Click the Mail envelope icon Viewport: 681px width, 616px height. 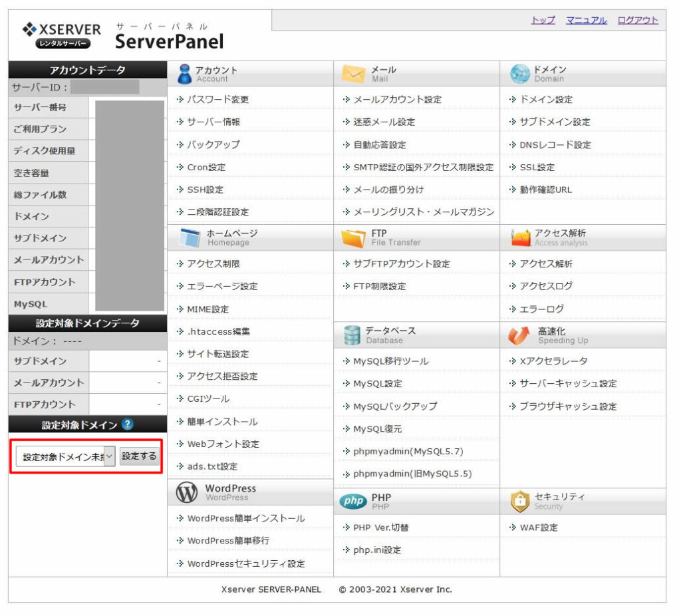click(353, 74)
